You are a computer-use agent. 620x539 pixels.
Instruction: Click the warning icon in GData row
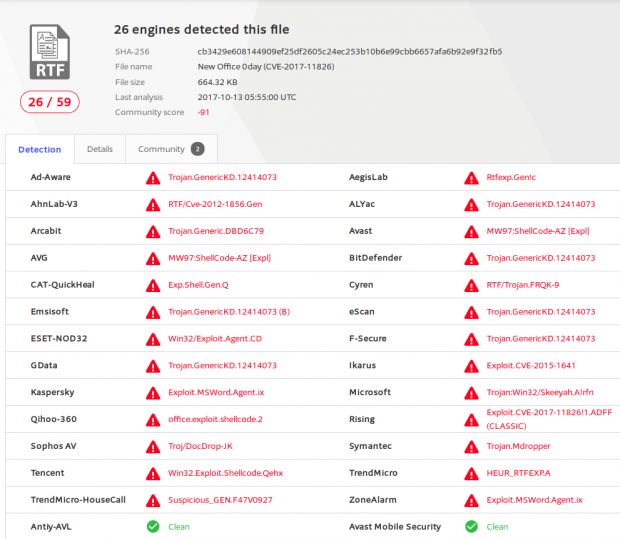pyautogui.click(x=153, y=366)
